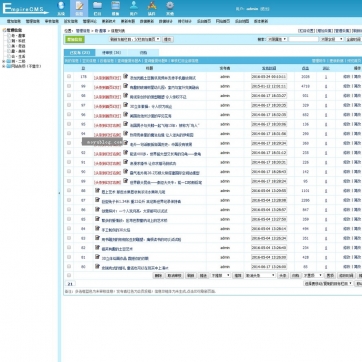The width and height of the screenshot is (362, 362).
Task: Click the submit button beside the filter dropdown
Action: point(167,39)
